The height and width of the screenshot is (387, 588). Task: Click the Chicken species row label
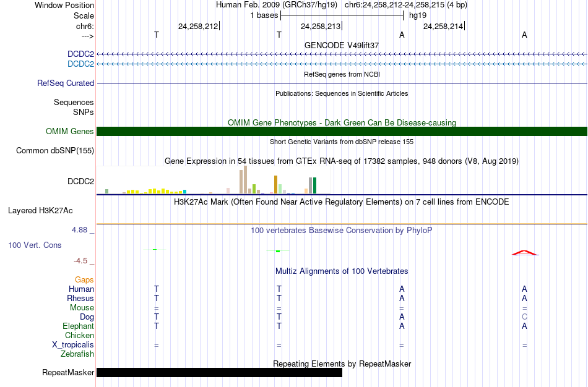coord(79,335)
